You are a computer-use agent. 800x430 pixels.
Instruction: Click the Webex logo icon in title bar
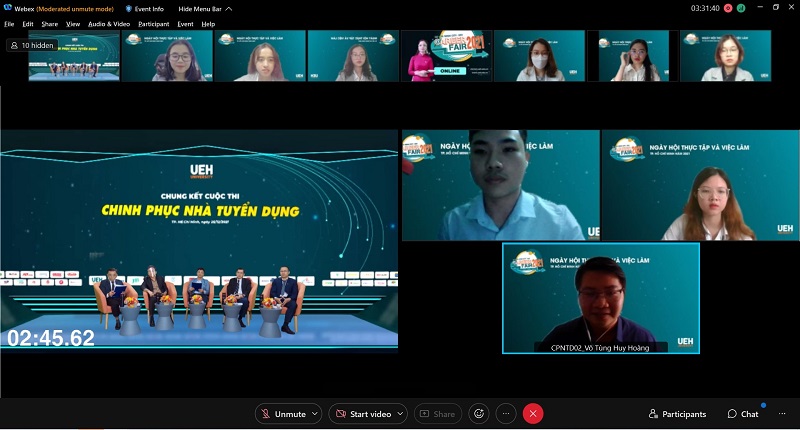coord(8,8)
